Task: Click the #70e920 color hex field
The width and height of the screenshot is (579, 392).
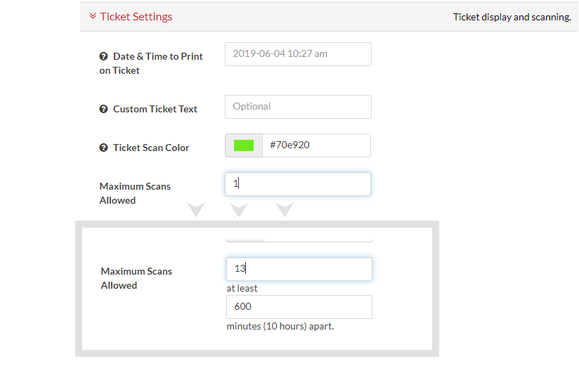Action: 316,145
